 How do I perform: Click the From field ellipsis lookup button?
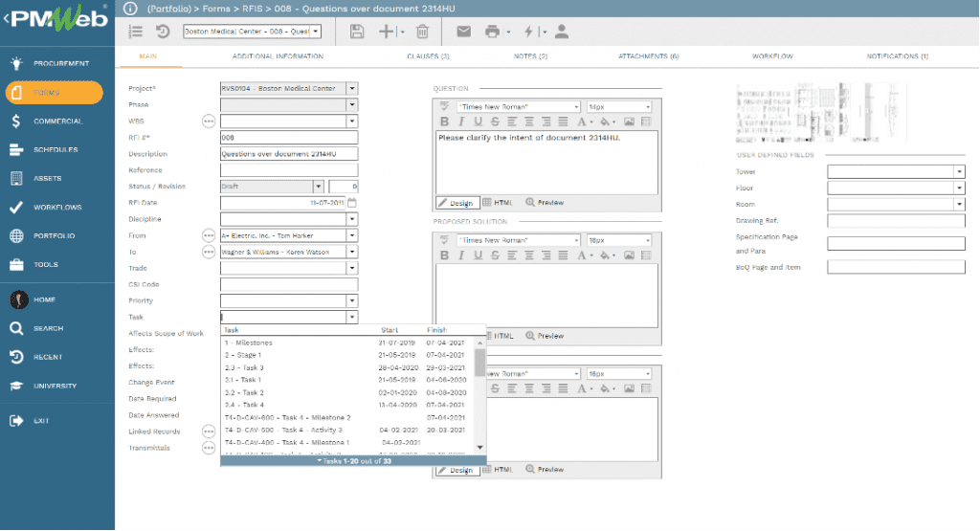click(208, 235)
